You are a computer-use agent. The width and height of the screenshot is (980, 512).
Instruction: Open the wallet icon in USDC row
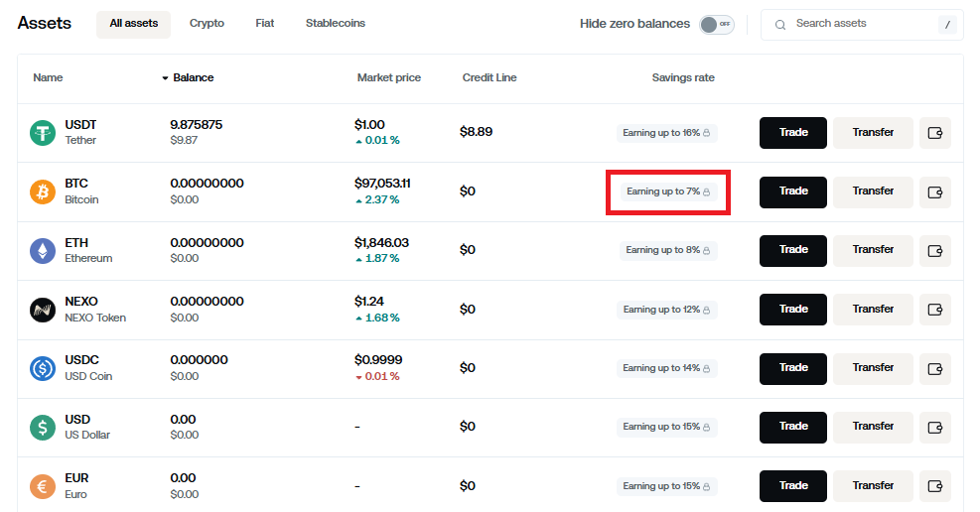[x=935, y=368]
